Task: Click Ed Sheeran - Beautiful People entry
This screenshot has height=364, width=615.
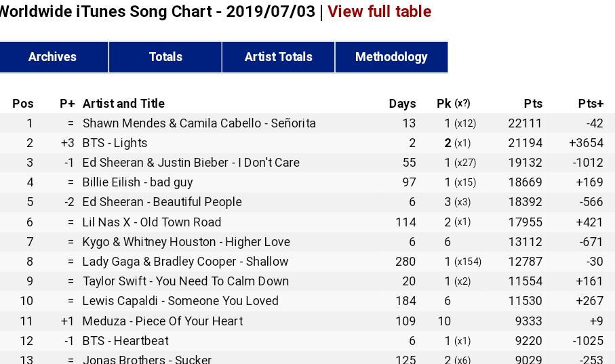Action: tap(162, 202)
